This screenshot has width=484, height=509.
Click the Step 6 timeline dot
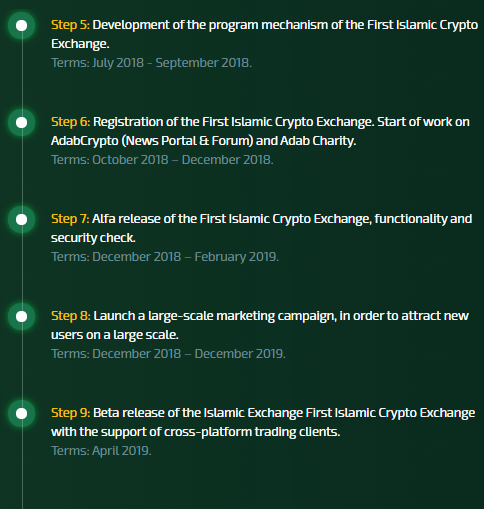click(22, 123)
